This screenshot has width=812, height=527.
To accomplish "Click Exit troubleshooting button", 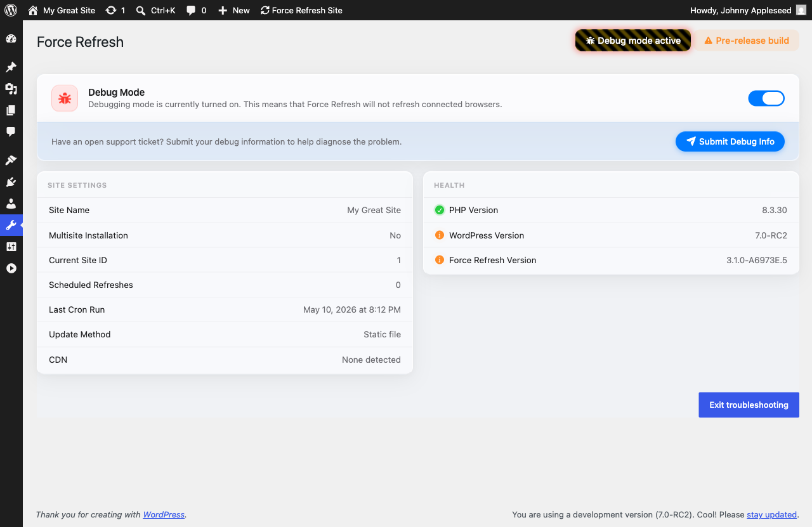I will (x=749, y=405).
